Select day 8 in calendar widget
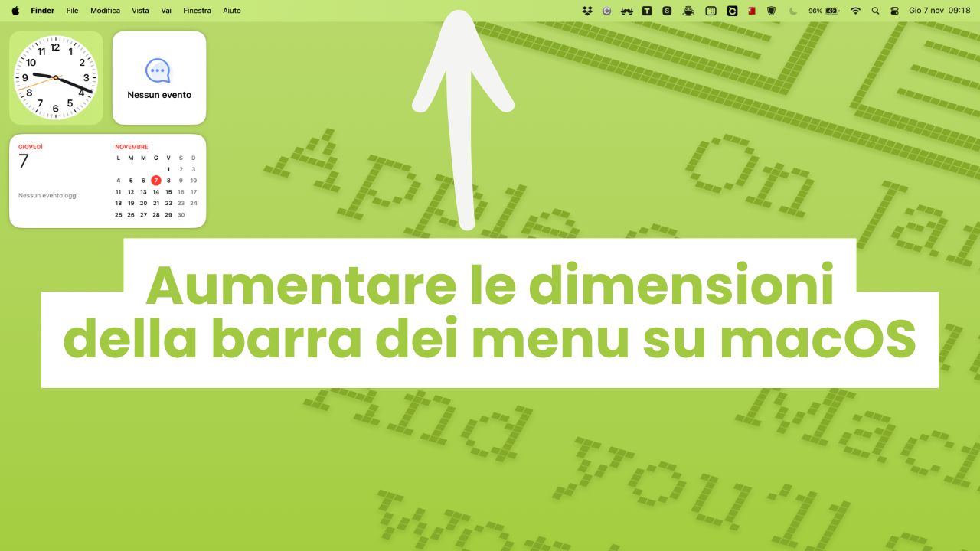980x551 pixels. tap(168, 181)
